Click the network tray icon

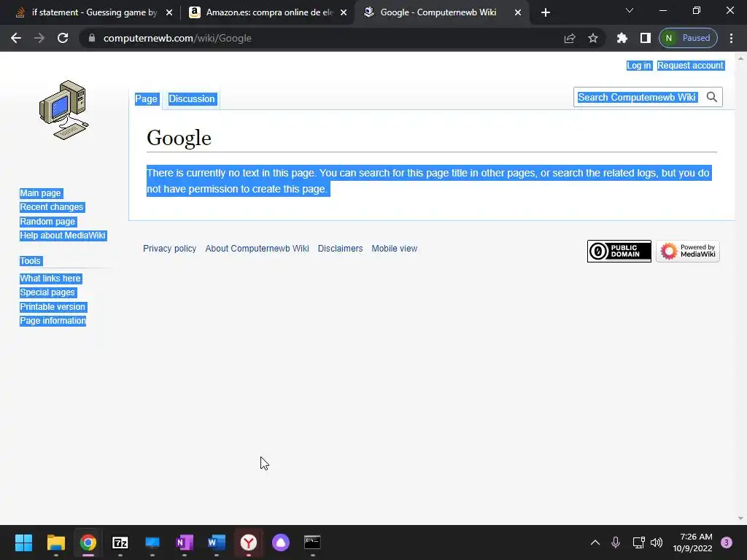638,542
